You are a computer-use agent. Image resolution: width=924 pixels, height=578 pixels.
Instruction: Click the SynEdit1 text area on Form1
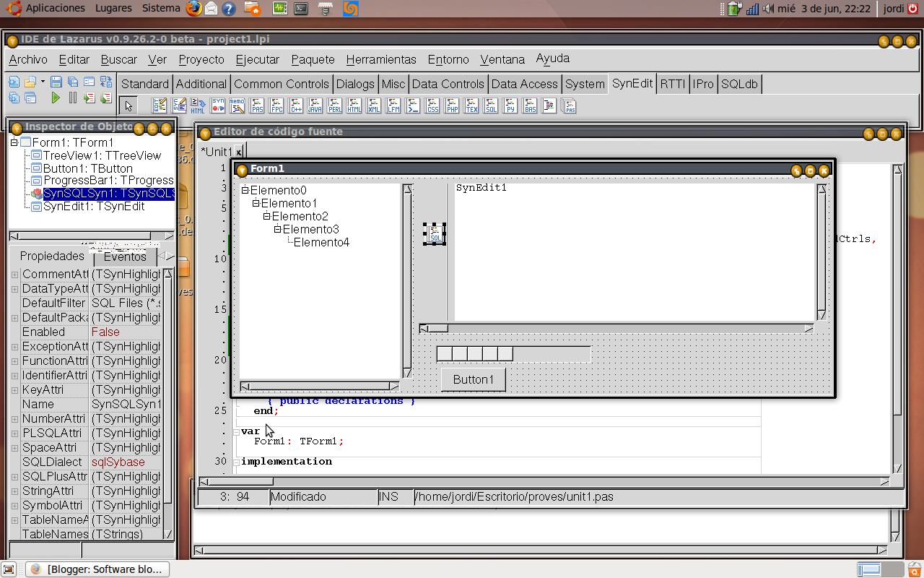635,251
